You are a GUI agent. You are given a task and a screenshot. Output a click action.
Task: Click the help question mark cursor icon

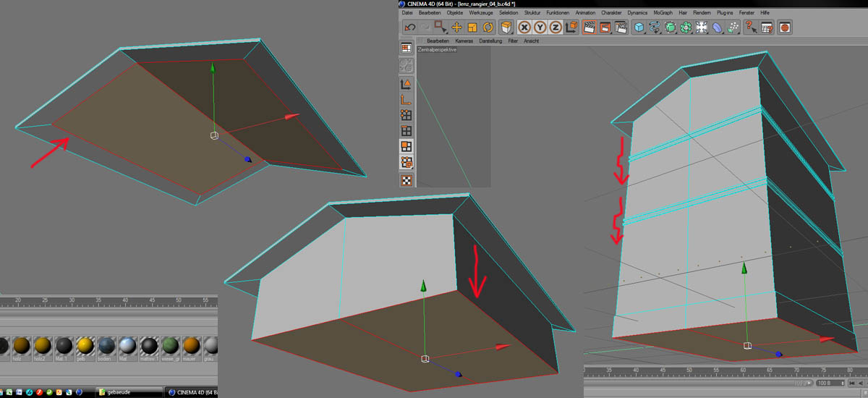coord(750,27)
